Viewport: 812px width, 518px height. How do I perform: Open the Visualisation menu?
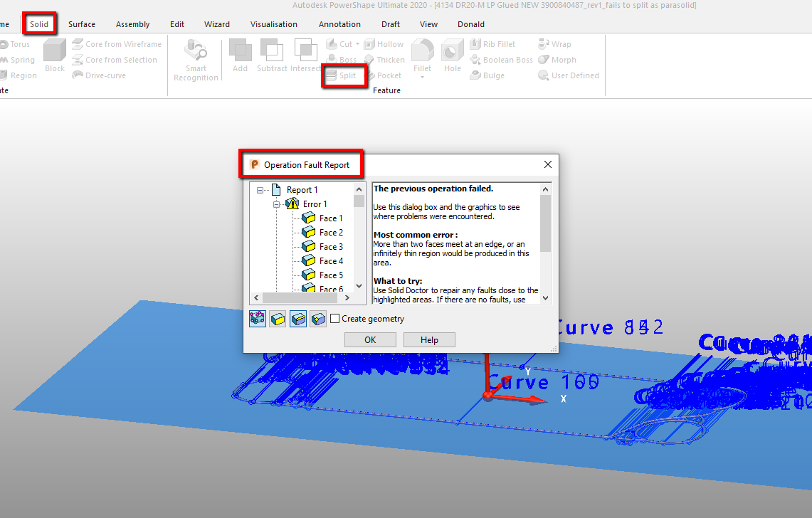click(x=274, y=23)
